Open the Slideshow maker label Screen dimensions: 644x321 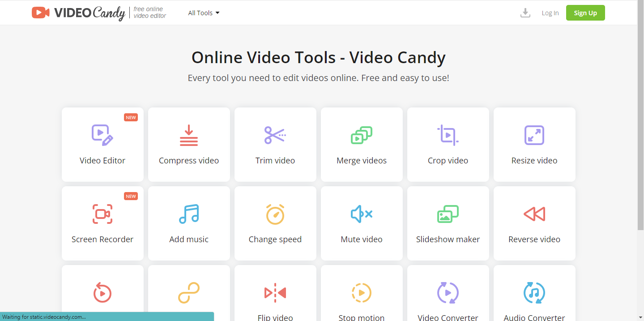coord(448,240)
